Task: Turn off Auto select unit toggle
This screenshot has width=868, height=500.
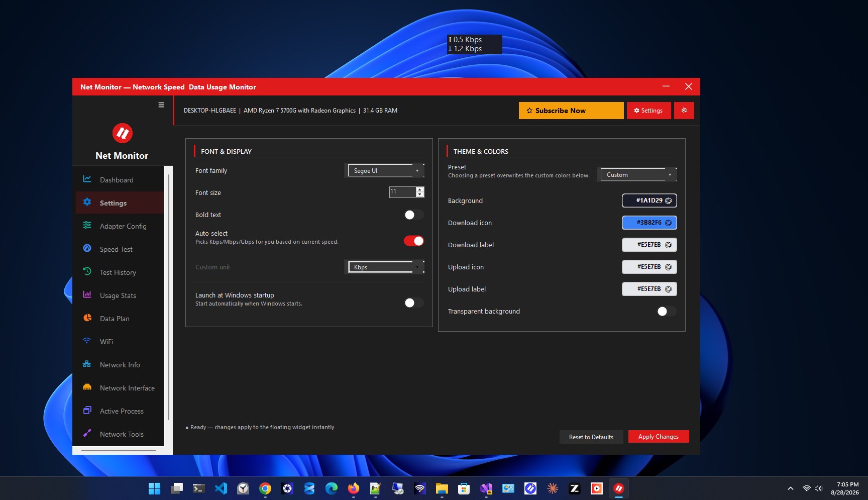Action: click(x=414, y=241)
